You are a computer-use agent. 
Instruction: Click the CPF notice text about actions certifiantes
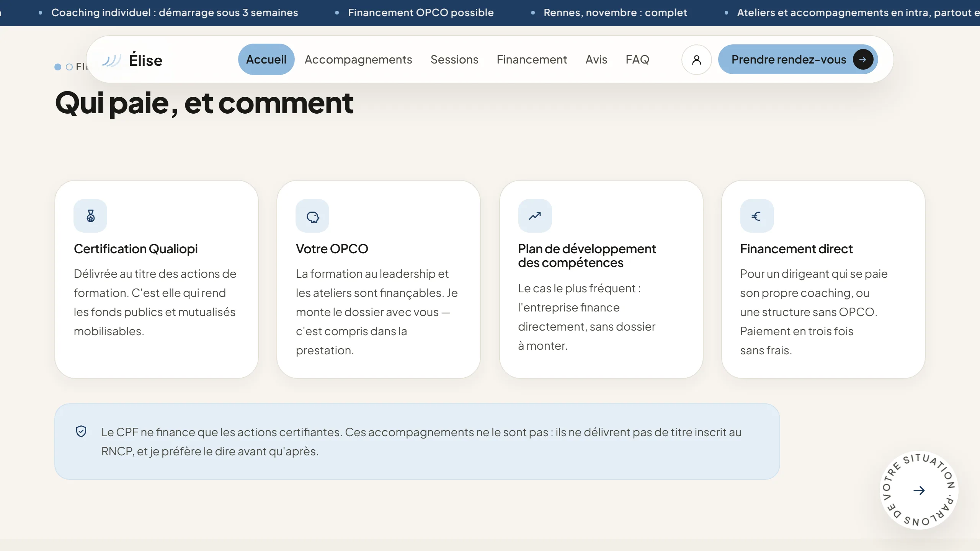click(x=421, y=442)
